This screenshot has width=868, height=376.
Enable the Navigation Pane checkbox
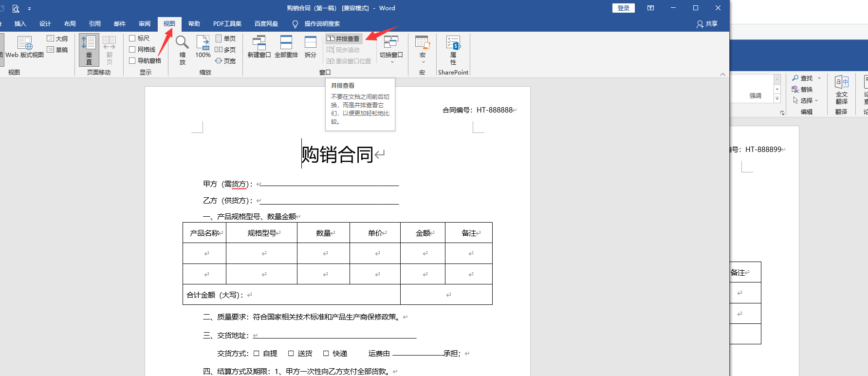[x=132, y=60]
